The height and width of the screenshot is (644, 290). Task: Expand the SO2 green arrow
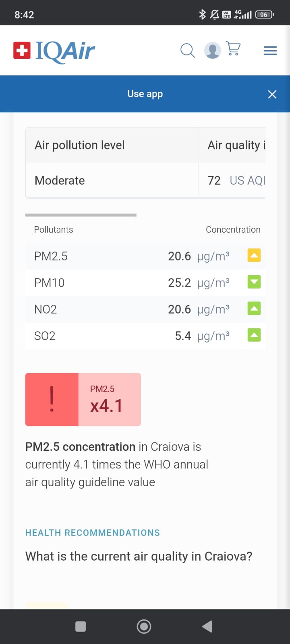coord(254,335)
